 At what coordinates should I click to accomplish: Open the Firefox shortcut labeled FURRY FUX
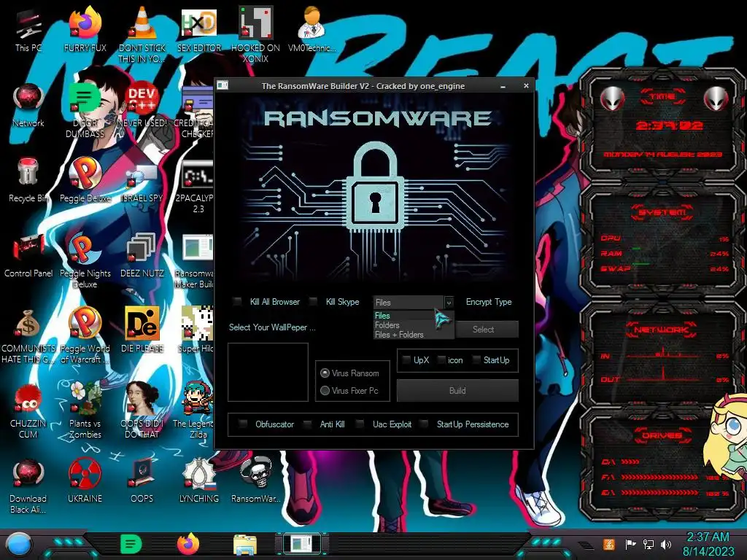[85, 29]
